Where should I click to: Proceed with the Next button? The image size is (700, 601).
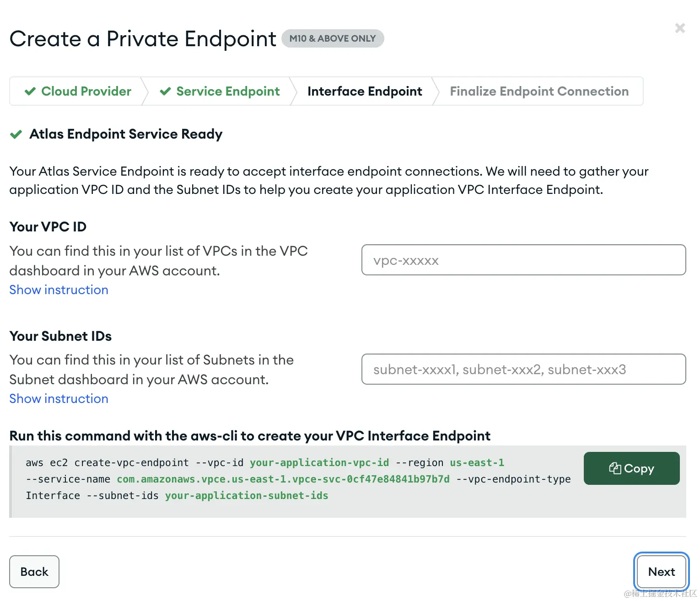(661, 572)
